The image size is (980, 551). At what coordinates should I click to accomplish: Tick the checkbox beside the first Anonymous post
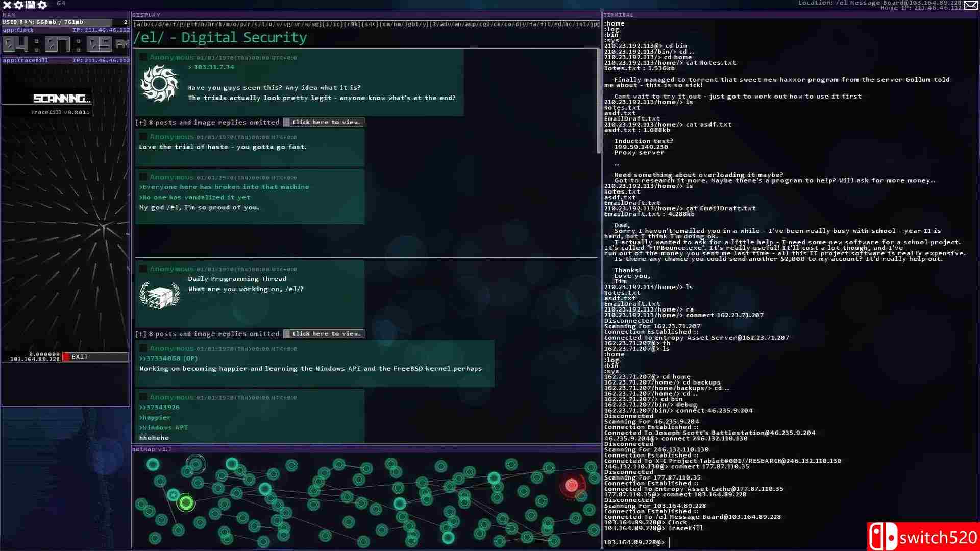click(143, 58)
